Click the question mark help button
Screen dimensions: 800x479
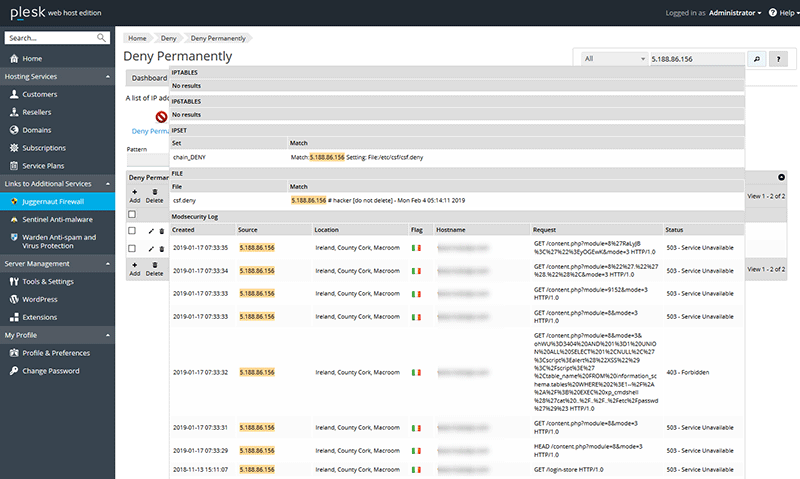pyautogui.click(x=778, y=59)
